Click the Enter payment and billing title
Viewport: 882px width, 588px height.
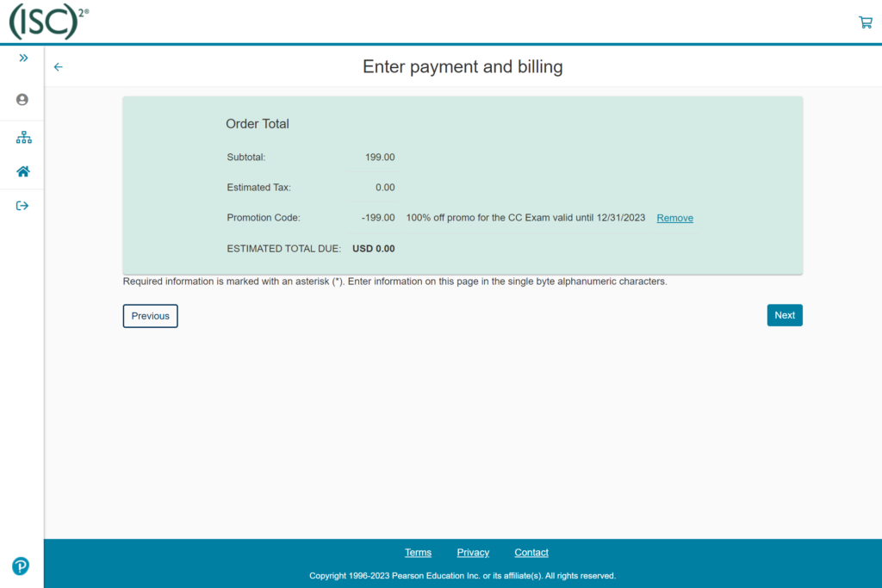tap(463, 67)
